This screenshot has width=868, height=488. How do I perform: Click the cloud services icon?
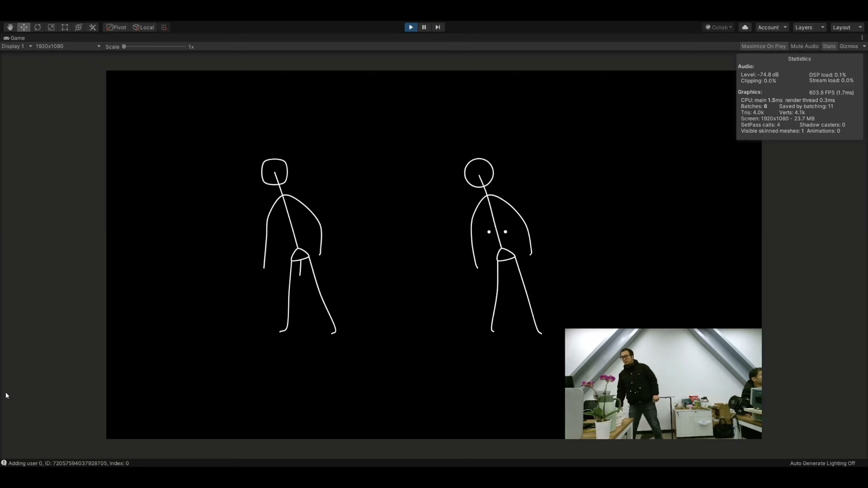pyautogui.click(x=745, y=27)
